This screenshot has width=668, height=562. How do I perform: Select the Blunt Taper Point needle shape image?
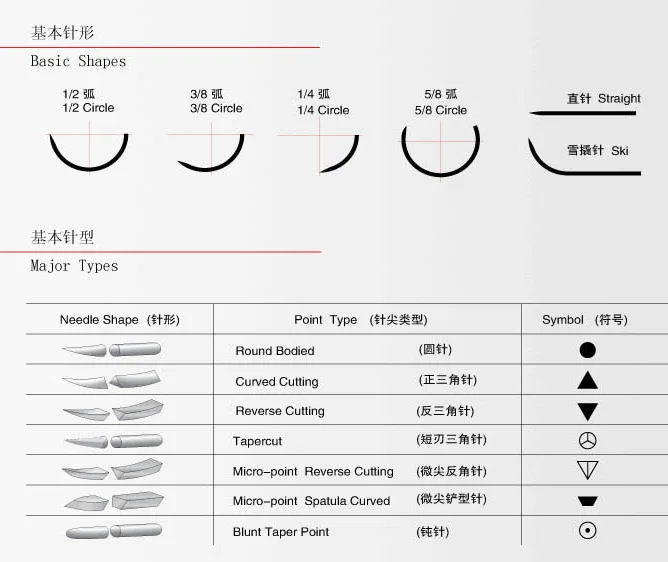[x=111, y=531]
